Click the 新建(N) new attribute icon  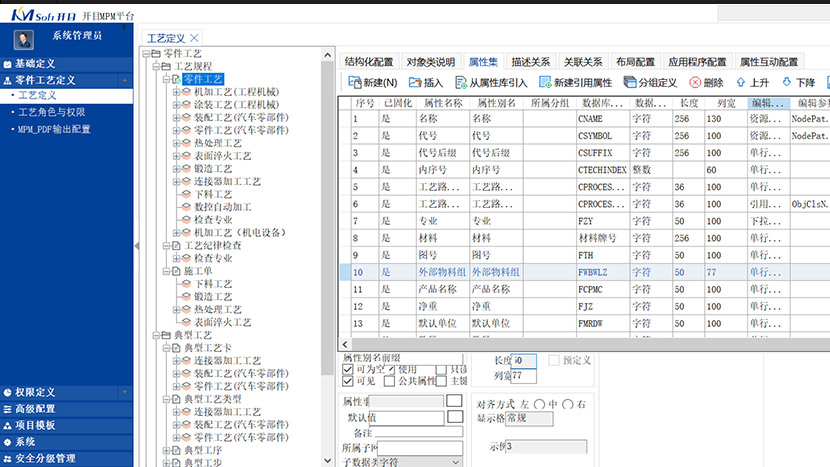pos(352,83)
